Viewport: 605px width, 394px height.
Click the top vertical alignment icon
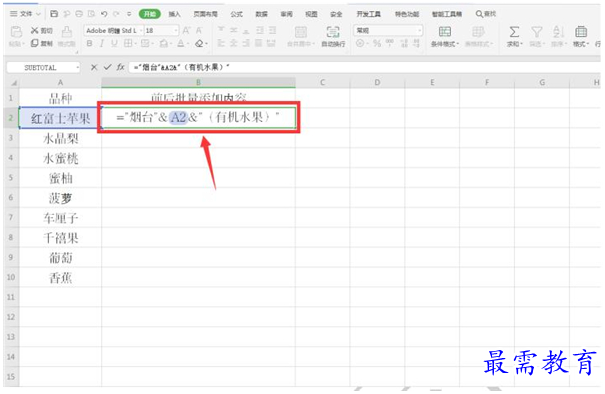221,30
